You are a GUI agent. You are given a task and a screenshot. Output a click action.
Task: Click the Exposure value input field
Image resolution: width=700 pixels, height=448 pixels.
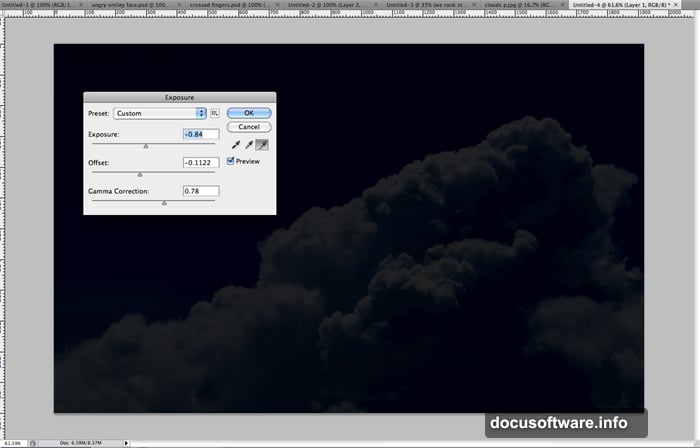pyautogui.click(x=200, y=134)
